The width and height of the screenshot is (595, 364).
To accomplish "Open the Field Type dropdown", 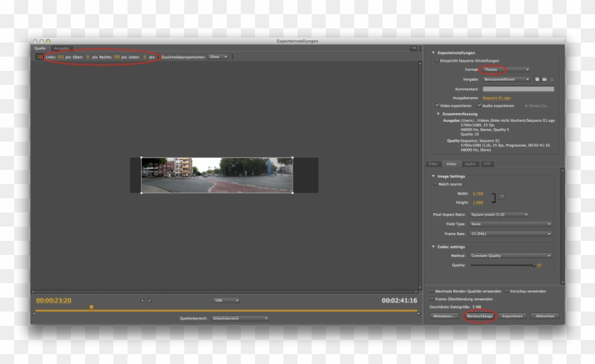I will [511, 224].
